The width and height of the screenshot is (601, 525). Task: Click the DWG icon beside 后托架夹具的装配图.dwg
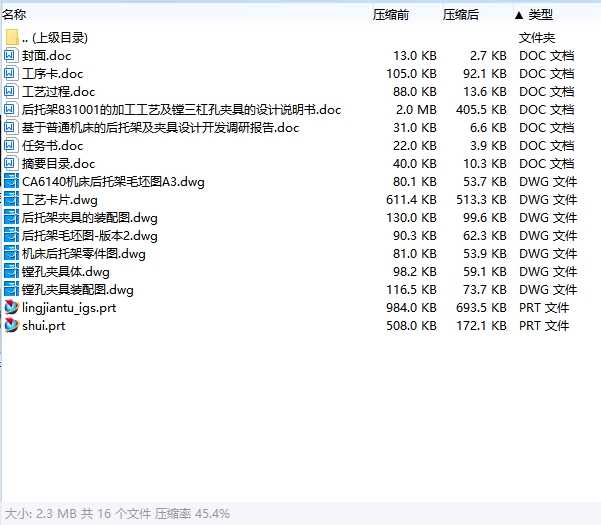[11, 217]
